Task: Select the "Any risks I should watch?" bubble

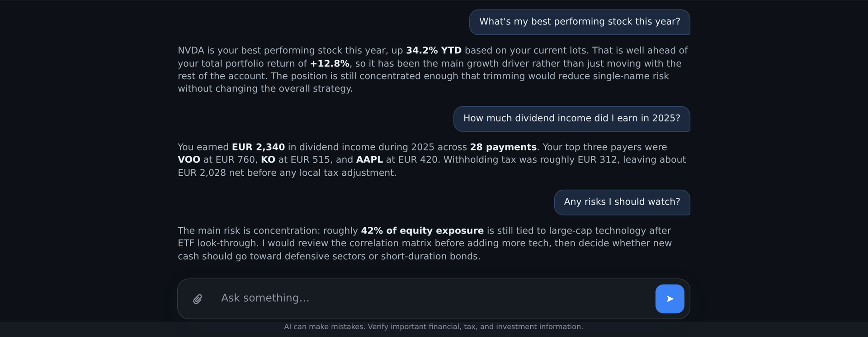Action: pyautogui.click(x=622, y=202)
